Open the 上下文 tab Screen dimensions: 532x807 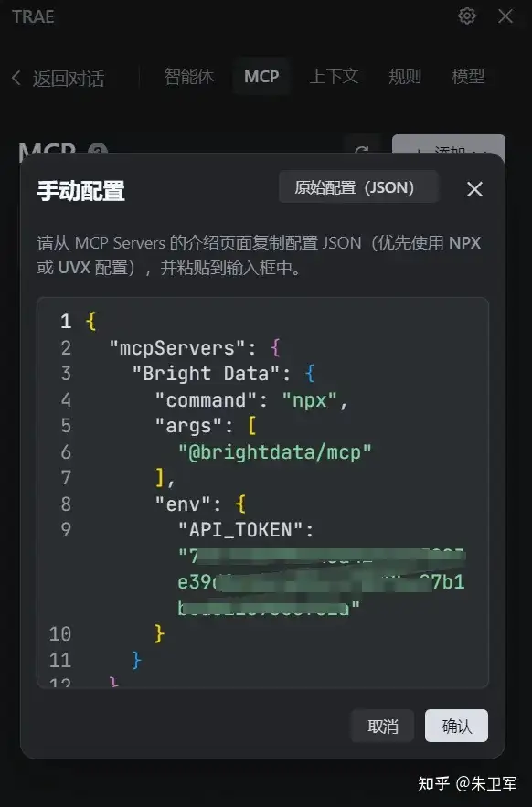[334, 77]
